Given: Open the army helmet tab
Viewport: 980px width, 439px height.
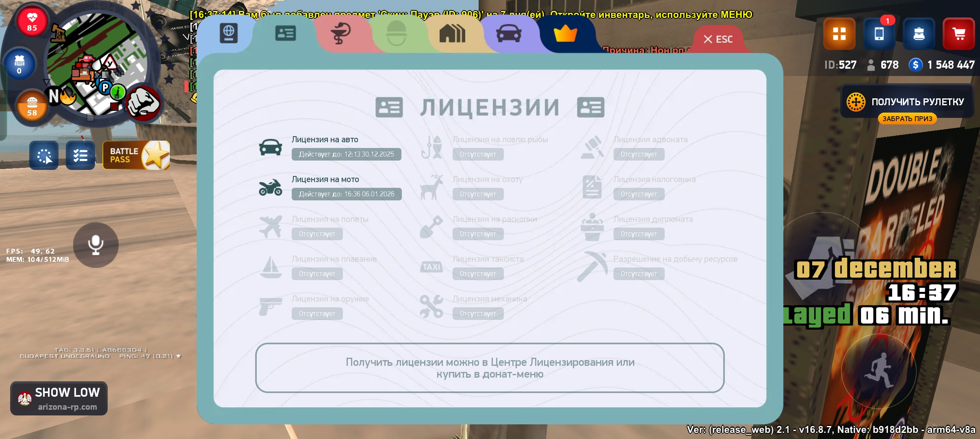Looking at the screenshot, I should tap(396, 33).
